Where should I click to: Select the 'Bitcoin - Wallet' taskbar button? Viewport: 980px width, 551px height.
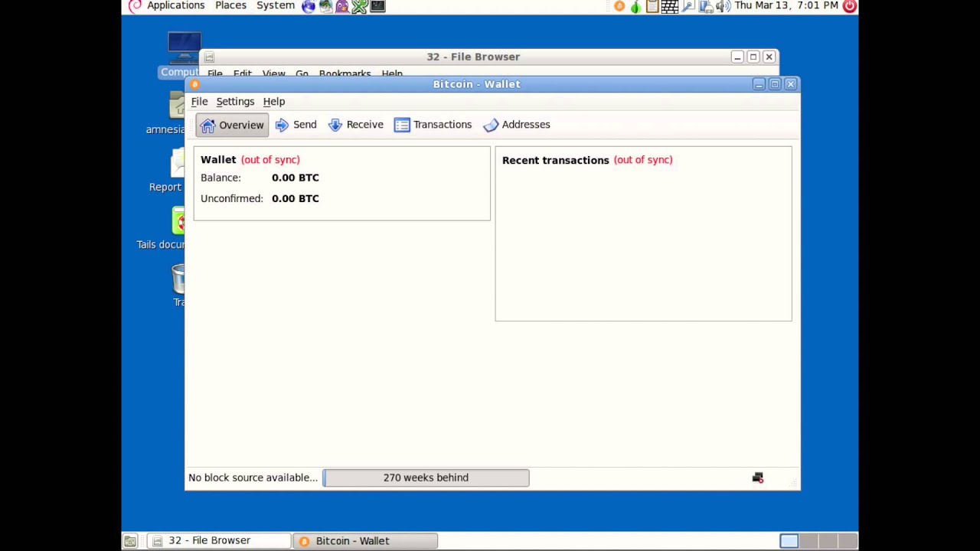[365, 541]
